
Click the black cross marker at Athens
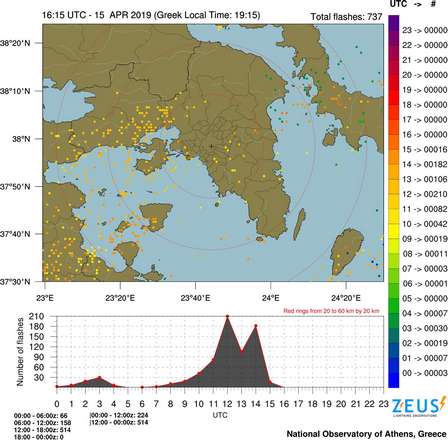pos(211,146)
